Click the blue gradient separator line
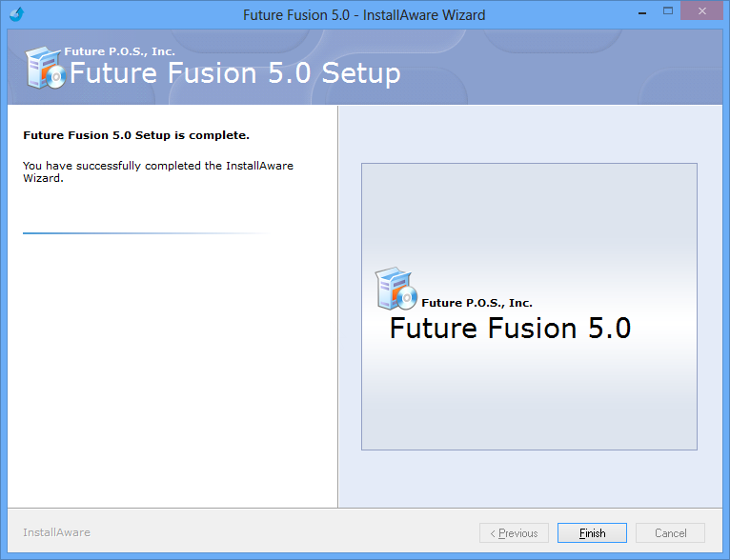 (147, 233)
